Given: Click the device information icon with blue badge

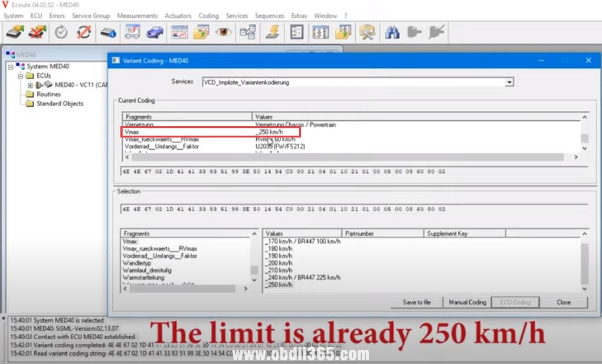Looking at the screenshot, I should (x=108, y=32).
